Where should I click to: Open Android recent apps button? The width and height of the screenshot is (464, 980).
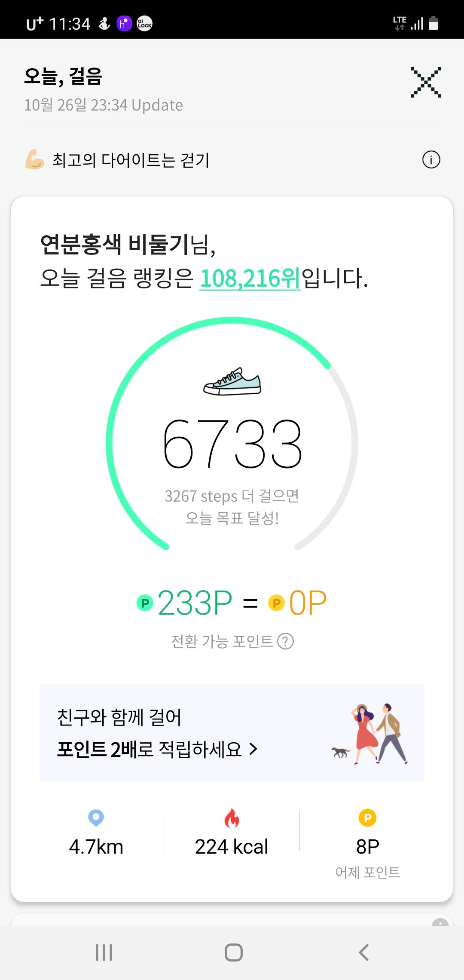tap(104, 952)
